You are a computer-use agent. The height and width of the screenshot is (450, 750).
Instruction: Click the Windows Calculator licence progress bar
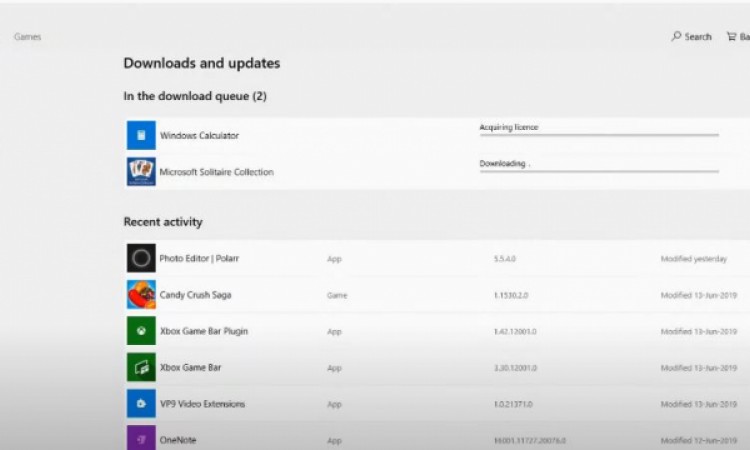point(598,135)
